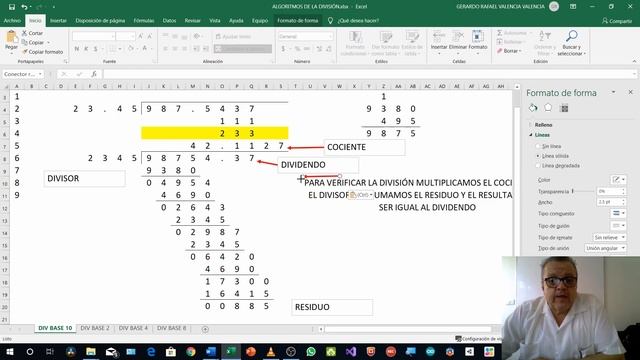Select the DIVIDENDO text box
This screenshot has height=360, width=640.
pyautogui.click(x=318, y=165)
